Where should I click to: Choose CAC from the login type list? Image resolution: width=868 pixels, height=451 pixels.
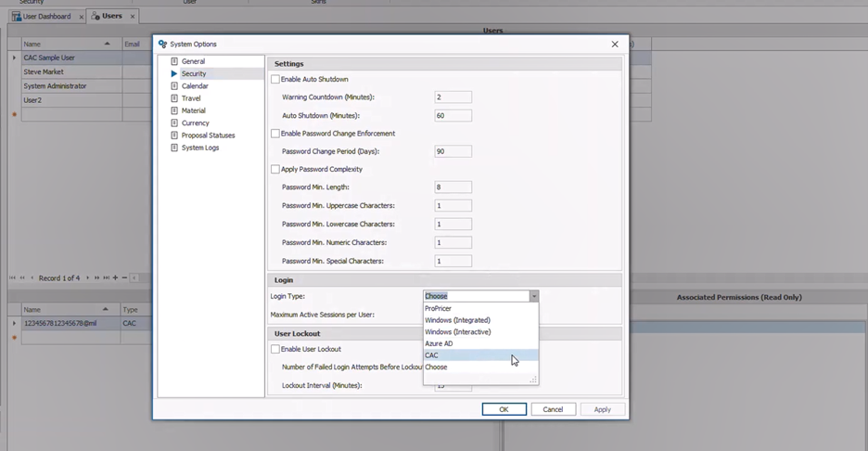click(x=432, y=355)
